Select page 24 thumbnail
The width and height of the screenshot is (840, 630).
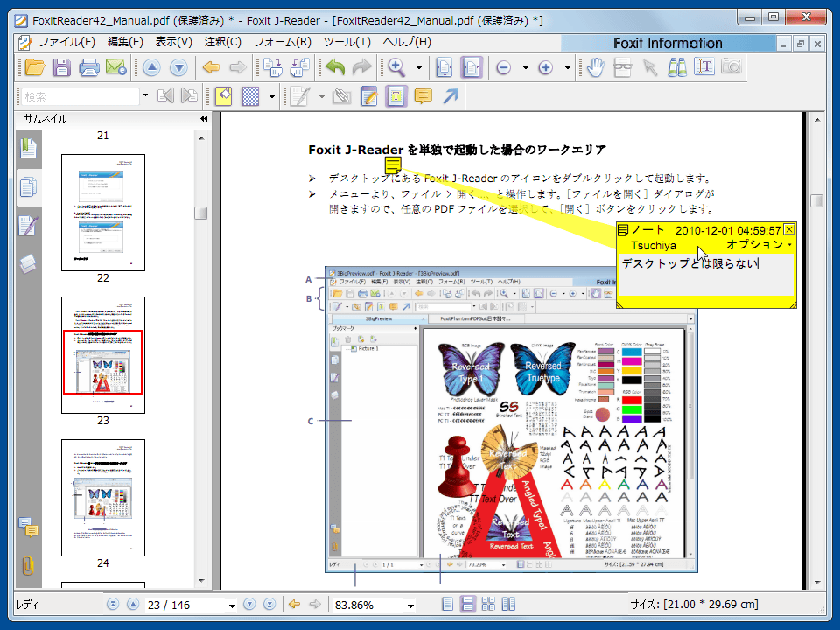tap(103, 498)
